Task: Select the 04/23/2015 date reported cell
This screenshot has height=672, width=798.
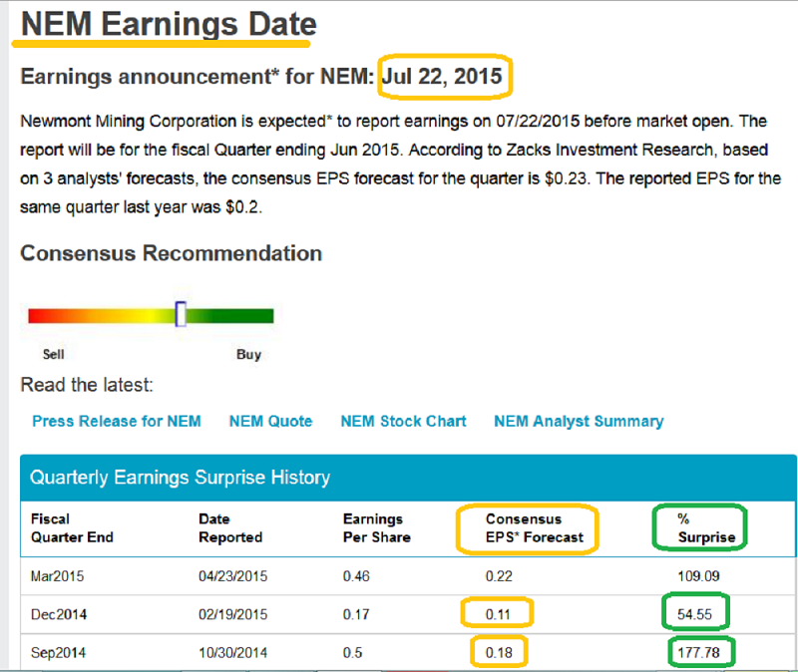Action: coord(233,576)
